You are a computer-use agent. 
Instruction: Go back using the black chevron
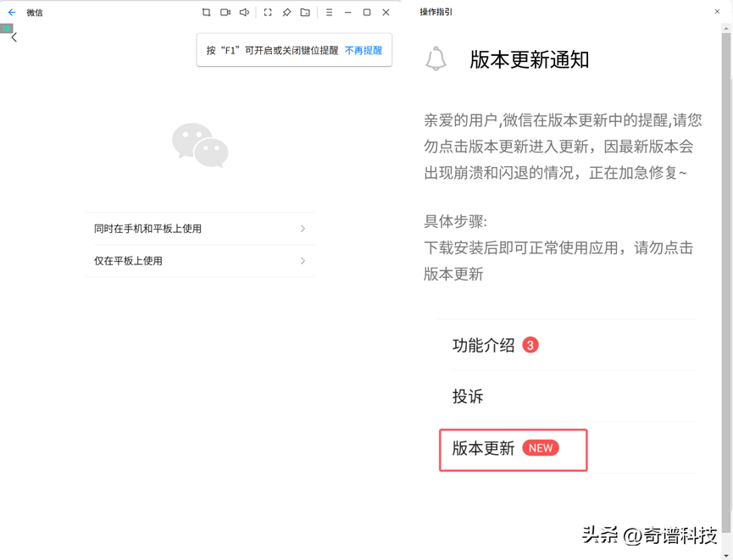point(14,37)
